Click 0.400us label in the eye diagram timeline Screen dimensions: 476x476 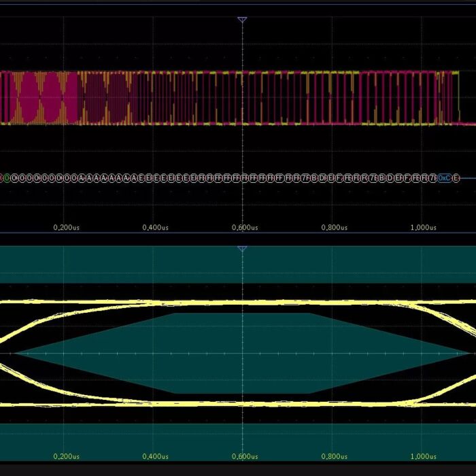156,456
